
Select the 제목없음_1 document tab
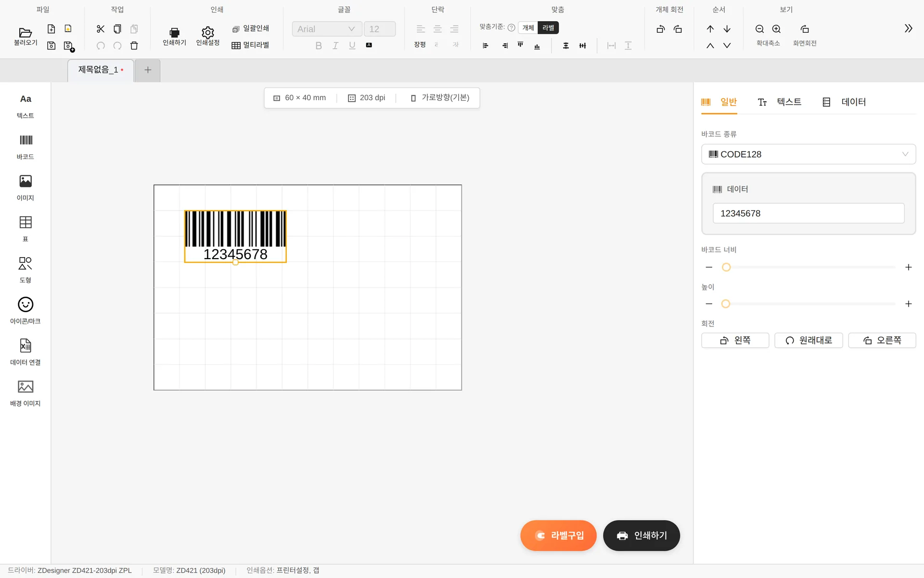click(x=101, y=70)
